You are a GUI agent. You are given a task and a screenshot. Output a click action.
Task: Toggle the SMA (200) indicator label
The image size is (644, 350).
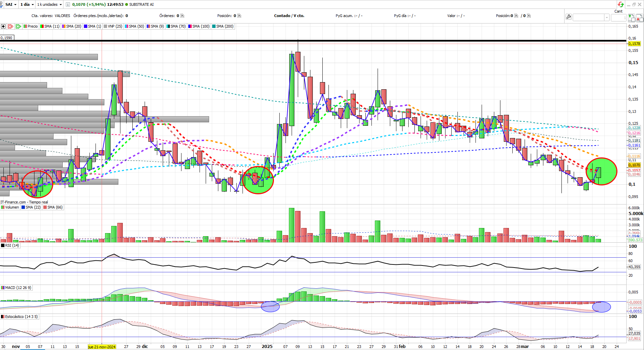coord(223,26)
